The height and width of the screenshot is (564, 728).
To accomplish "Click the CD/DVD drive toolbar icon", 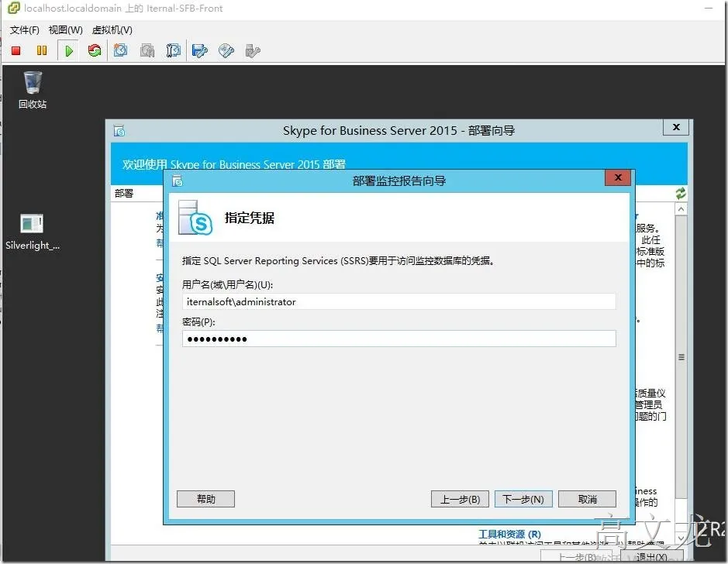I will click(226, 50).
